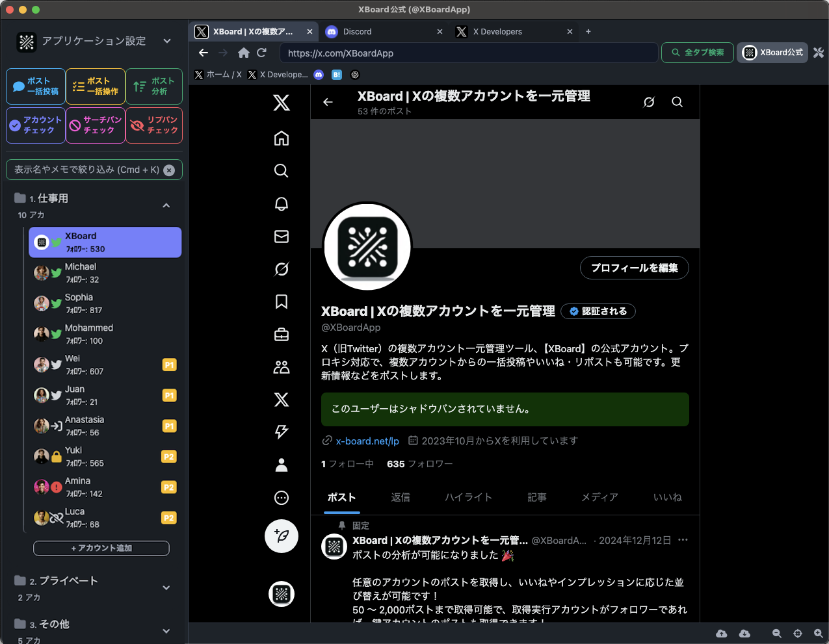
Task: Select the XBoard account in sidebar
Action: pyautogui.click(x=105, y=242)
